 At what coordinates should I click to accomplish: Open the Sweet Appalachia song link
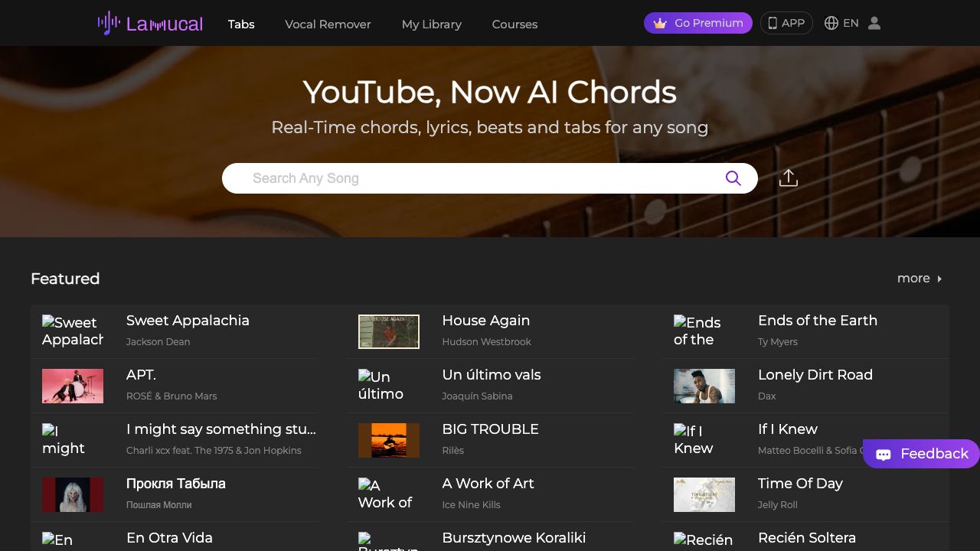pyautogui.click(x=188, y=321)
